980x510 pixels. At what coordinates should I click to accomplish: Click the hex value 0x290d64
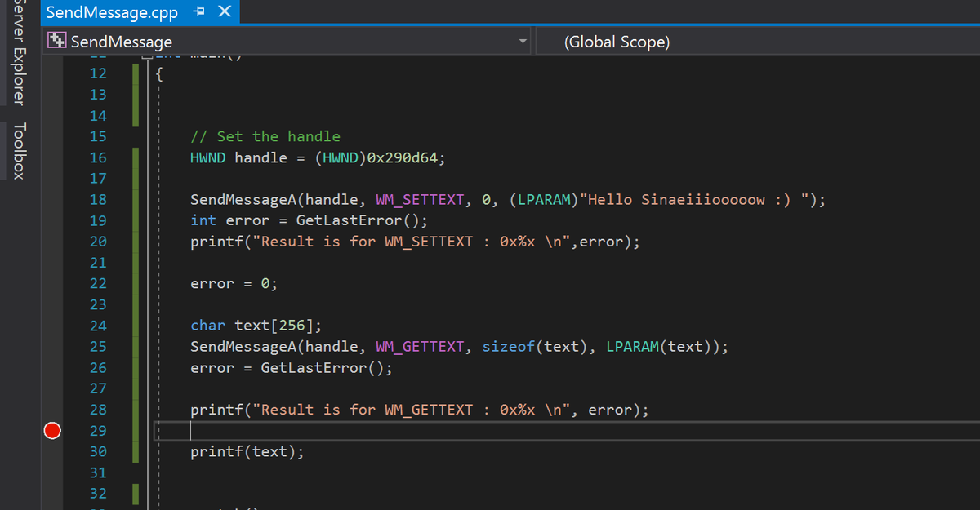tap(403, 157)
